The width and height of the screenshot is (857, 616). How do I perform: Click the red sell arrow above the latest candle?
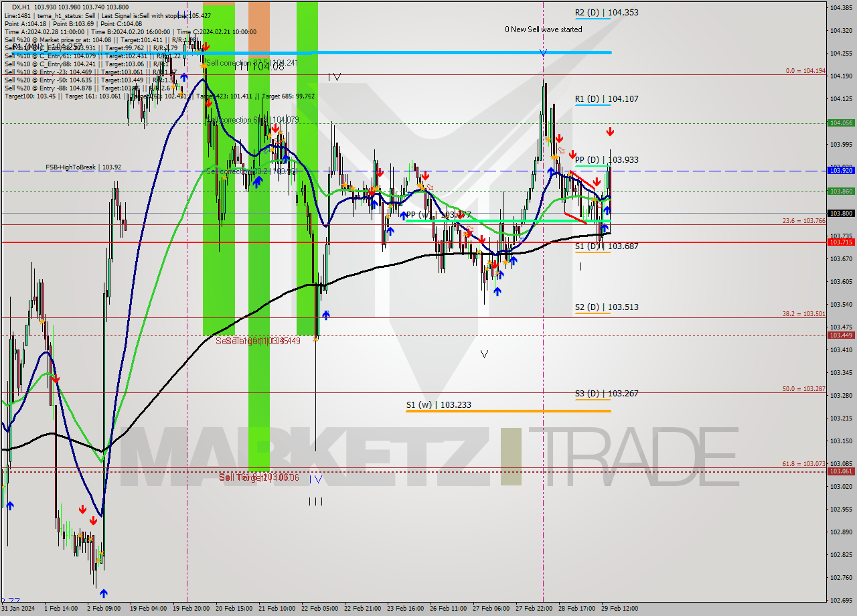[610, 131]
